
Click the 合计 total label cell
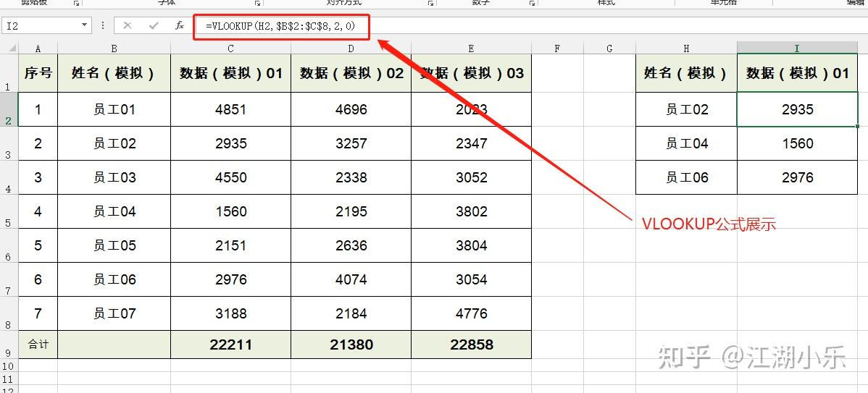point(38,345)
